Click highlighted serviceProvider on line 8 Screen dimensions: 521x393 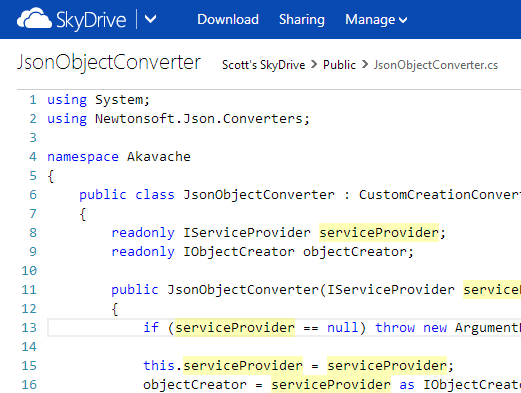click(x=379, y=233)
